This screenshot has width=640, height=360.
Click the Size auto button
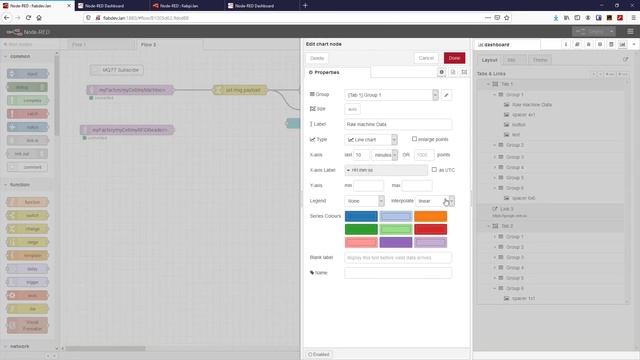(x=352, y=109)
